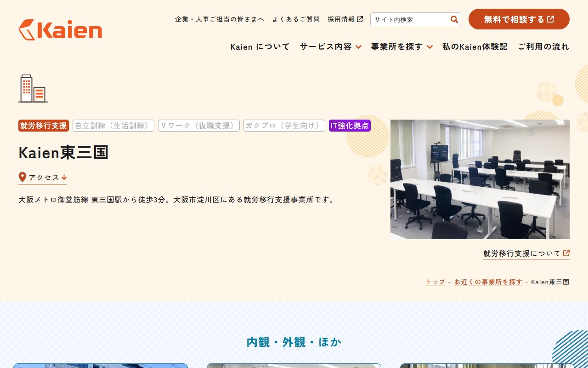
Task: Select the ガクプロ（学生向け） tag
Action: pos(284,126)
